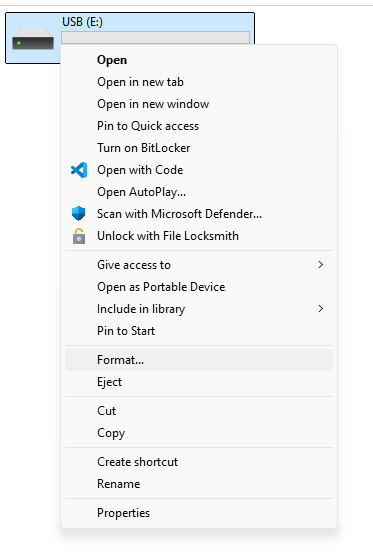Image resolution: width=373 pixels, height=554 pixels.
Task: Choose Open AutoPlay...
Action: [199, 192]
